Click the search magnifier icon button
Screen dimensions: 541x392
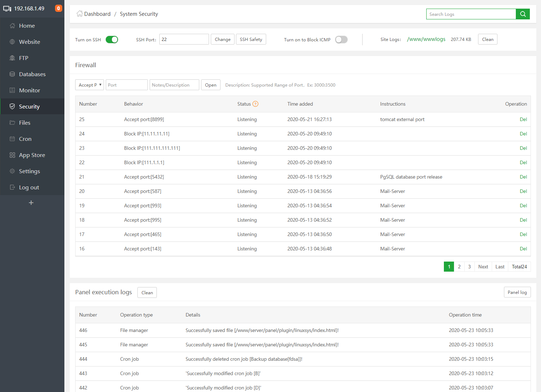tap(523, 14)
